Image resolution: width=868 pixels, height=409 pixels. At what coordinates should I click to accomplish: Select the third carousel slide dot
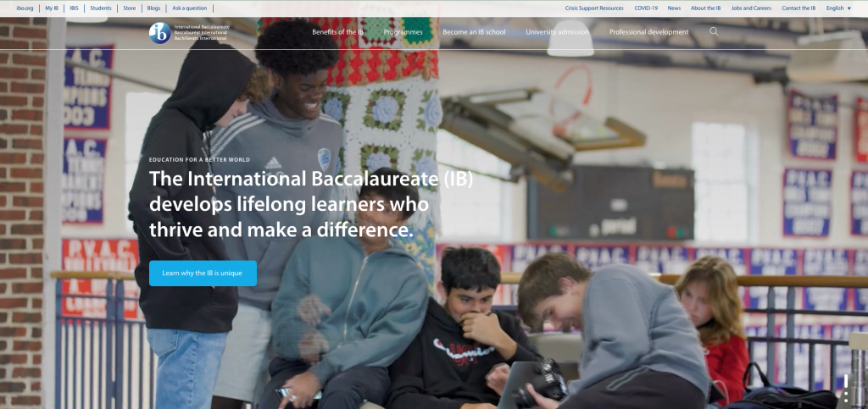846,401
